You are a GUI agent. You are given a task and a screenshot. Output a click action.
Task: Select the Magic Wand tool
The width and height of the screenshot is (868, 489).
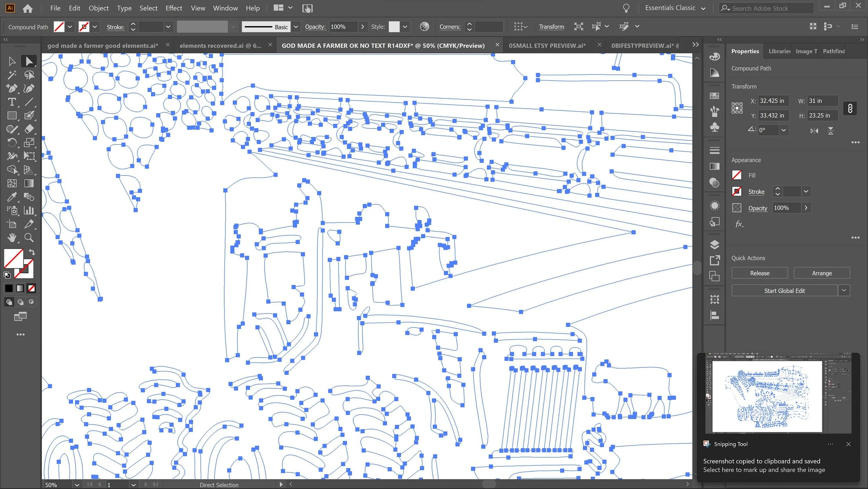[12, 75]
